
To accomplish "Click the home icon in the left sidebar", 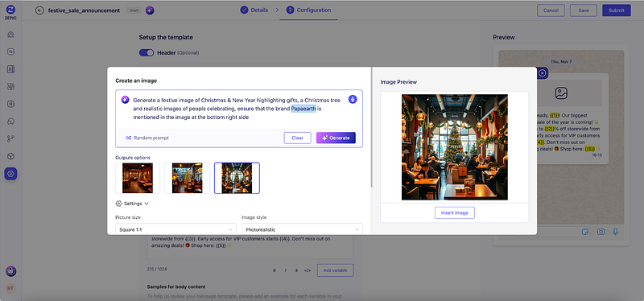I will pos(11,34).
